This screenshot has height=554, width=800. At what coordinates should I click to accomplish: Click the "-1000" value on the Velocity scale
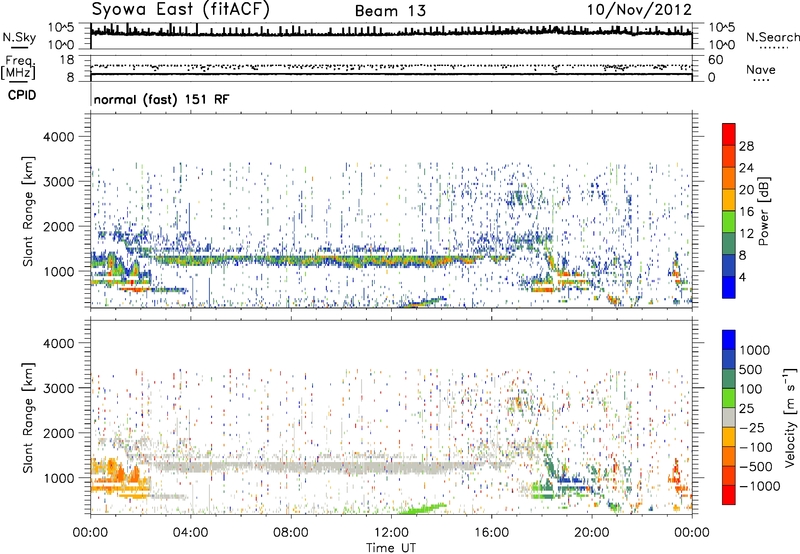coord(759,486)
